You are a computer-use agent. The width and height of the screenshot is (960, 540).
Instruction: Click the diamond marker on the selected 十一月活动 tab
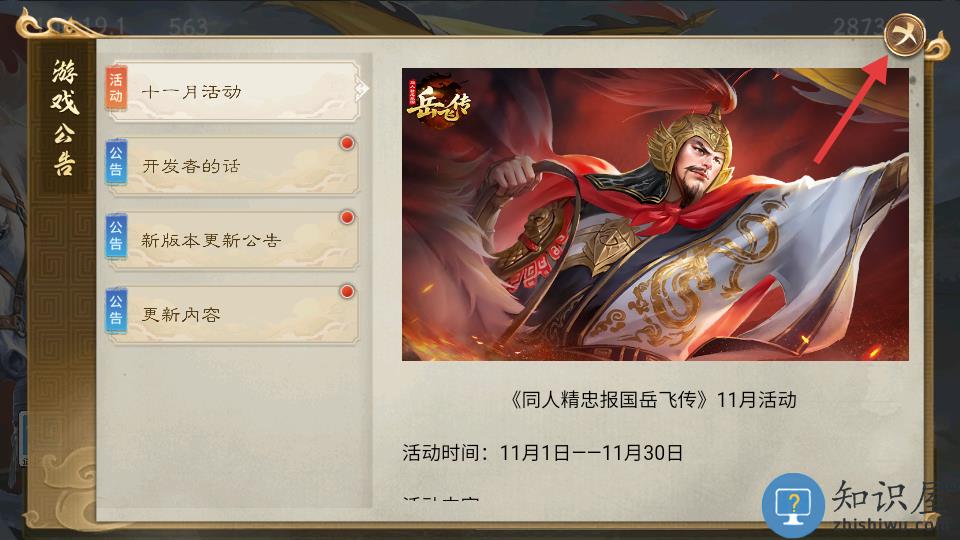[362, 90]
